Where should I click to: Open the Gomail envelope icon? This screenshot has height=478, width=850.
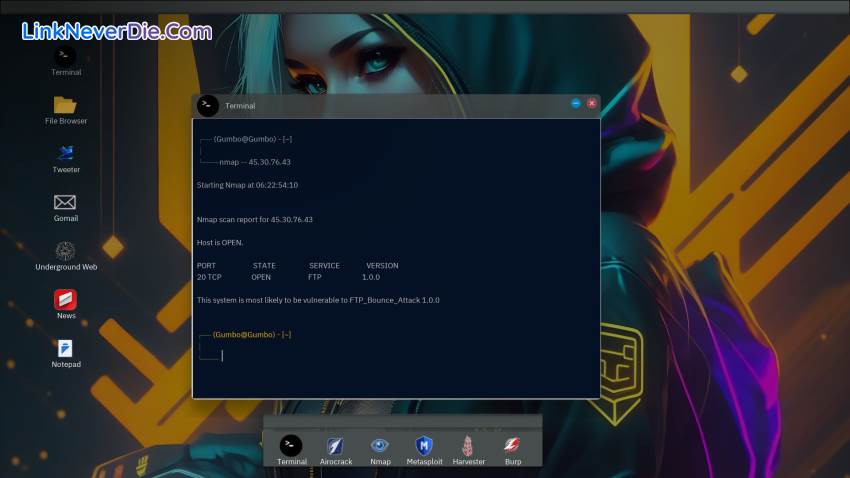coord(65,202)
